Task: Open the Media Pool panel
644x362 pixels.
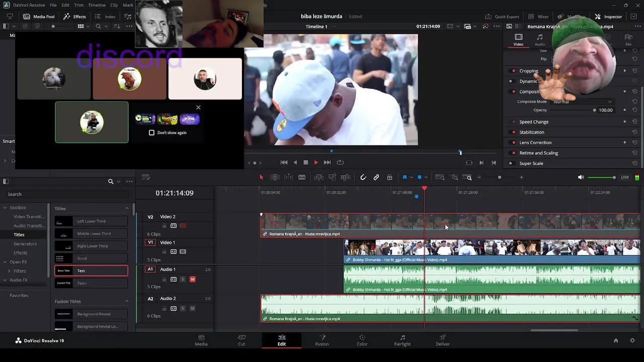Action: [39, 17]
